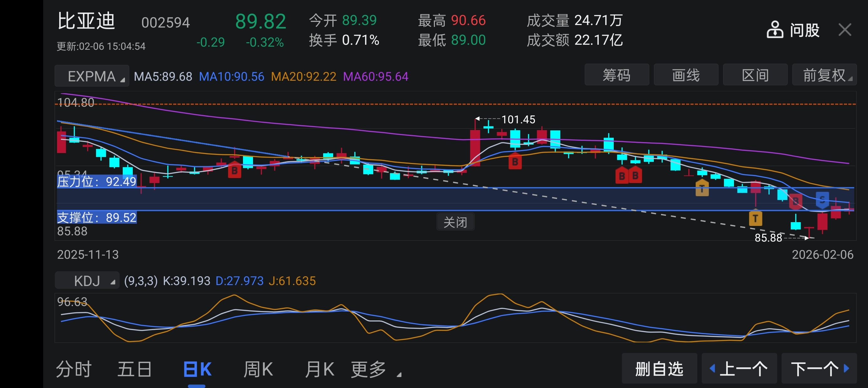The height and width of the screenshot is (388, 868).
Task: Switch to 周K weekly chart tab
Action: click(258, 369)
